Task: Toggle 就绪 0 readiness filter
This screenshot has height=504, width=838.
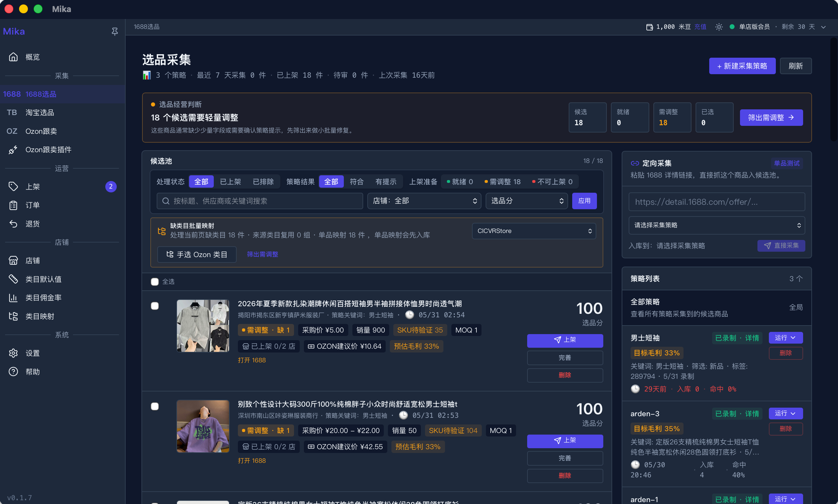Action: [x=459, y=182]
